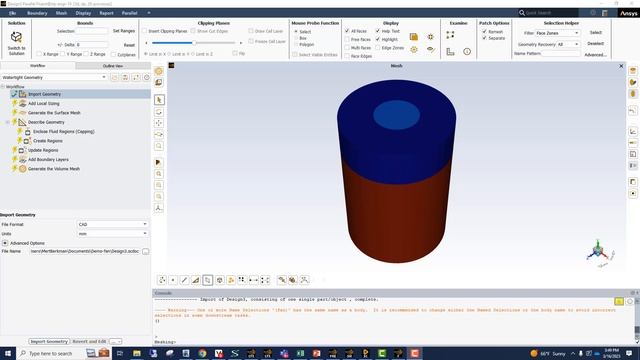640x360 pixels.
Task: Enable the Edge Zones checkbox
Action: pos(378,48)
